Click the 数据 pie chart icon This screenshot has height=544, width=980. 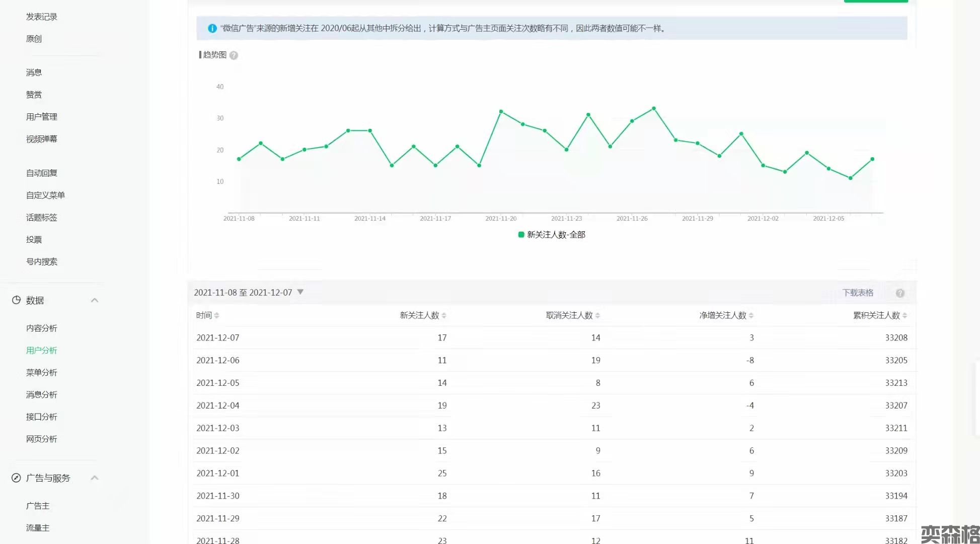pos(16,300)
